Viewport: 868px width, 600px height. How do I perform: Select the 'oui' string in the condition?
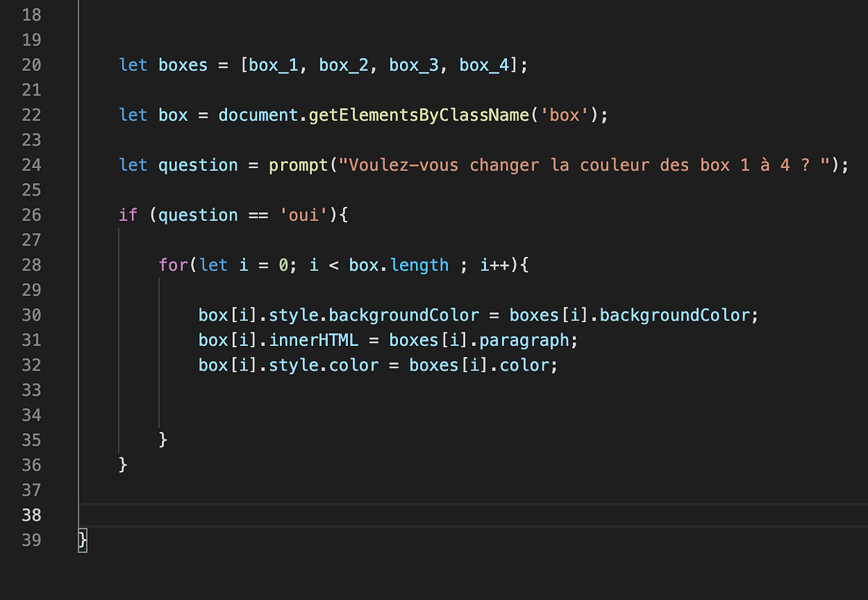pos(302,214)
